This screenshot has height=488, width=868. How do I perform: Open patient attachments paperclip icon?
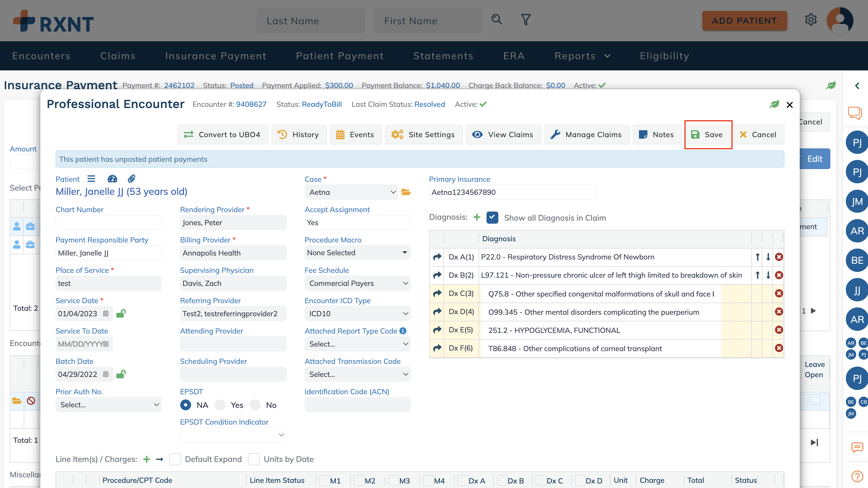[x=131, y=179]
